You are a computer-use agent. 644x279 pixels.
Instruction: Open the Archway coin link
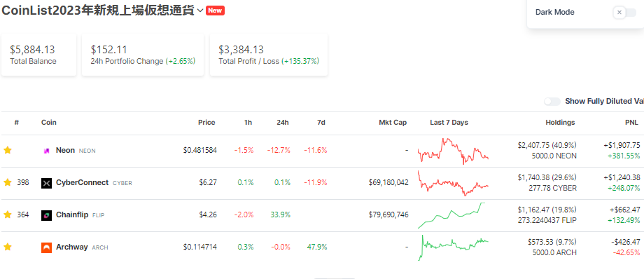pyautogui.click(x=72, y=247)
